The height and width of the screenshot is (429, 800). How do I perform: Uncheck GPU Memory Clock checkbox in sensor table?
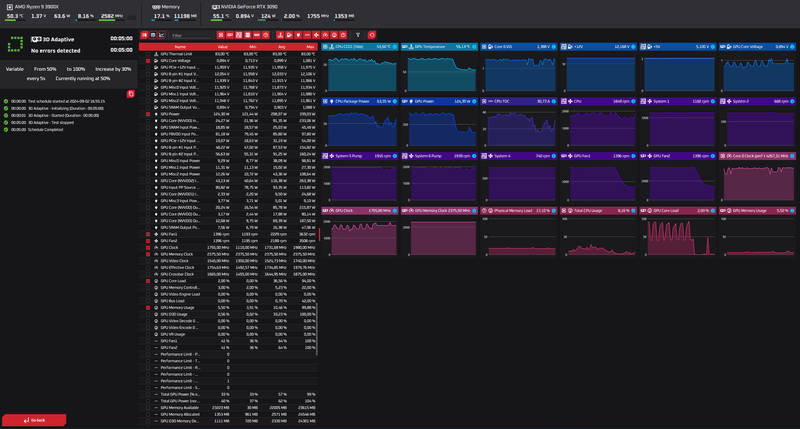148,254
